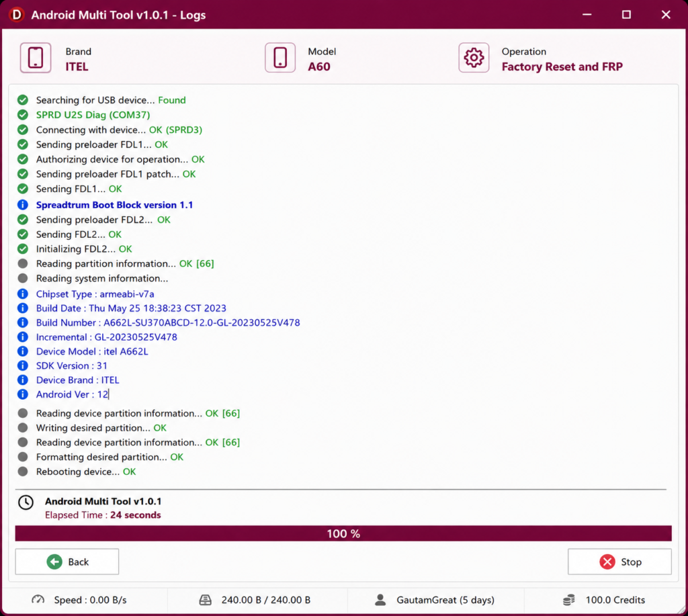Click the Operation gear icon
Screen dimensions: 688x616
click(x=474, y=58)
